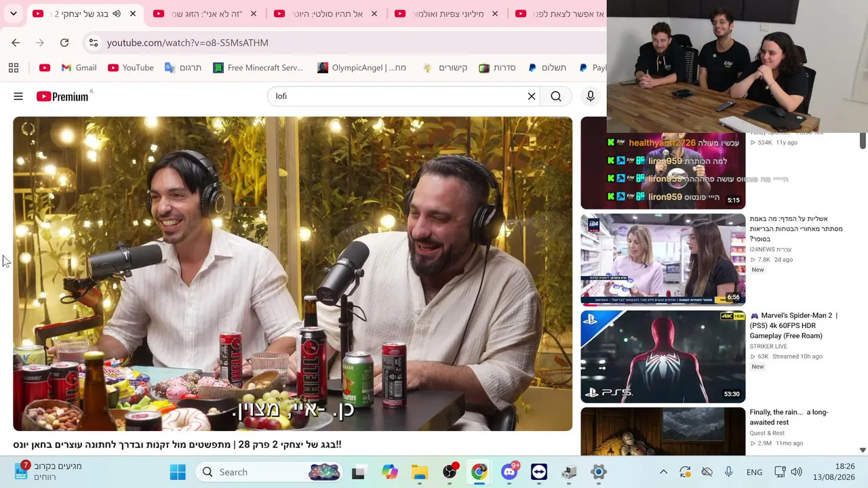Open the video title 'בגג של יצחקי 2 פרק 28'
Screen dimensions: 868x488
177,445
